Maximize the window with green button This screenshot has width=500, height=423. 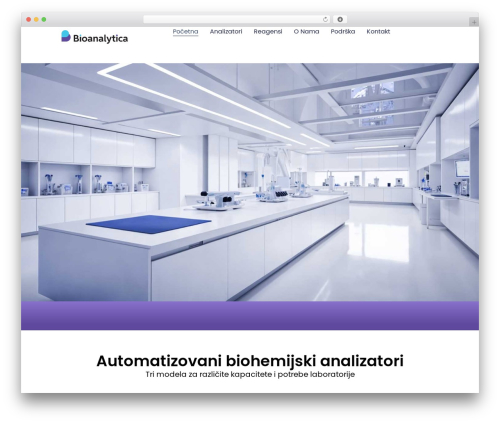(x=44, y=20)
